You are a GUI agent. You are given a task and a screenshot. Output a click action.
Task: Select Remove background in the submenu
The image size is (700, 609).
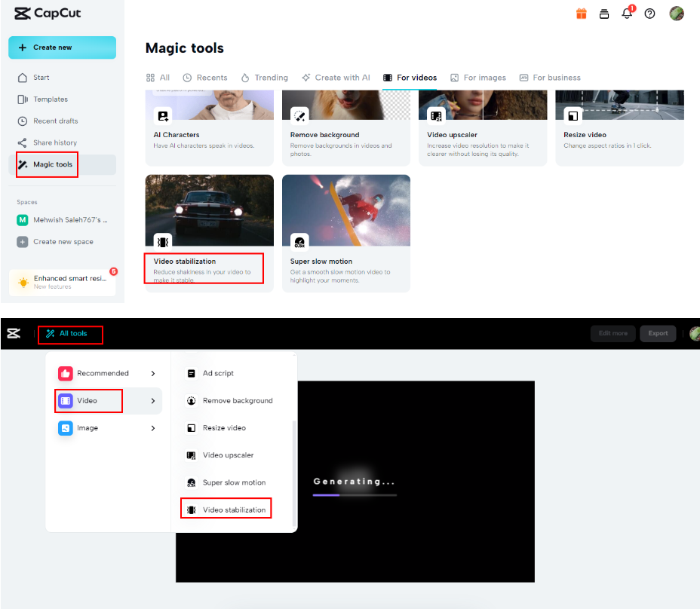tap(229, 401)
